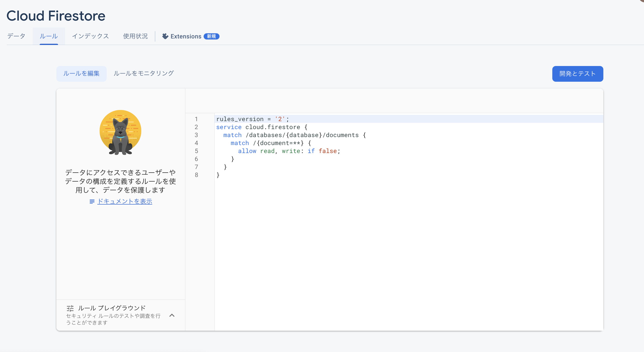Open the Extensions tab
644x352 pixels.
pyautogui.click(x=186, y=37)
